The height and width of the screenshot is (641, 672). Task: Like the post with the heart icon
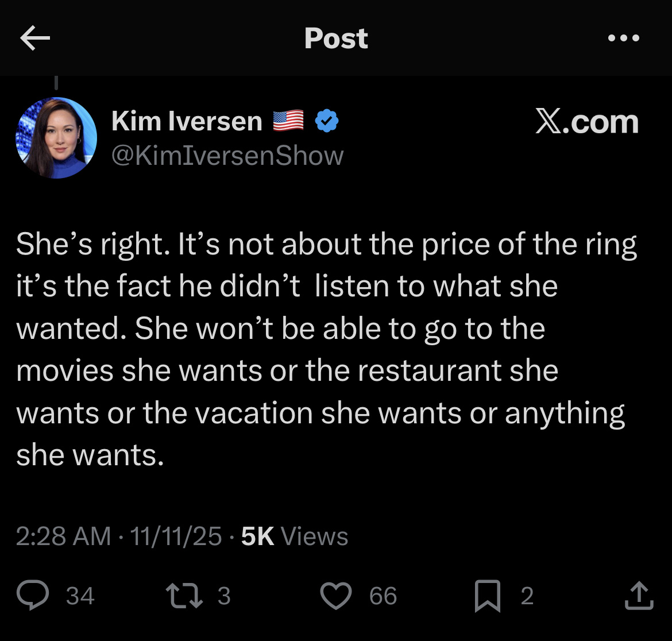pos(335,595)
